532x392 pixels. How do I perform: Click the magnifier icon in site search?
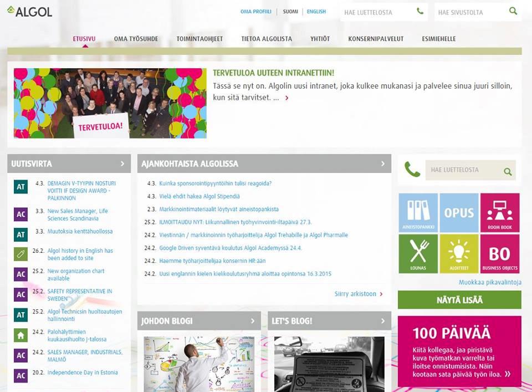[513, 11]
